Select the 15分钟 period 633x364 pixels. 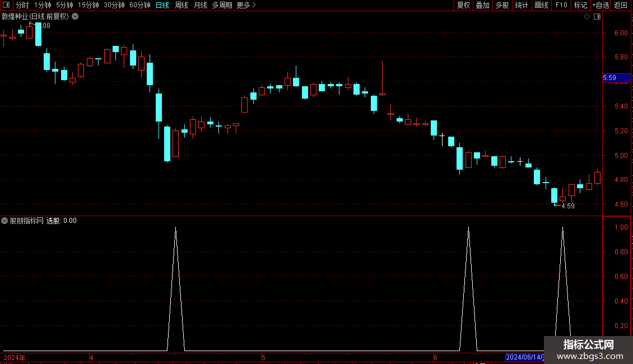pos(88,5)
